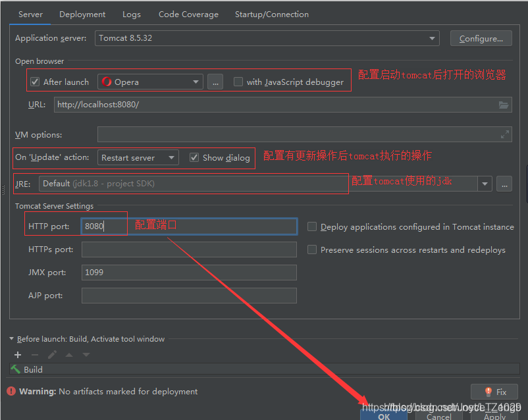Viewport: 528px width, 420px height.
Task: Check Deploy applications configured in Tomcat instance
Action: [312, 226]
